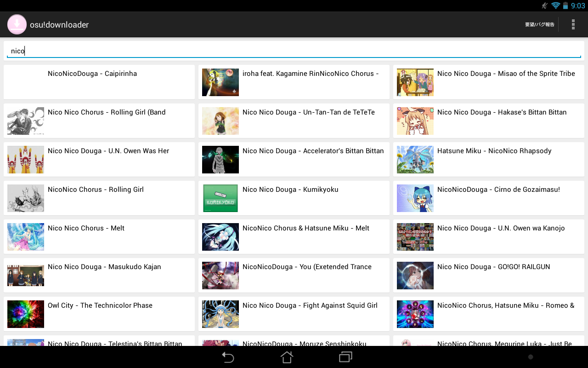Screen dimensions: 588x368
Task: Select Nico Nico Douga - Misao of the Sprite Tribe
Action: pyautogui.click(x=506, y=74)
